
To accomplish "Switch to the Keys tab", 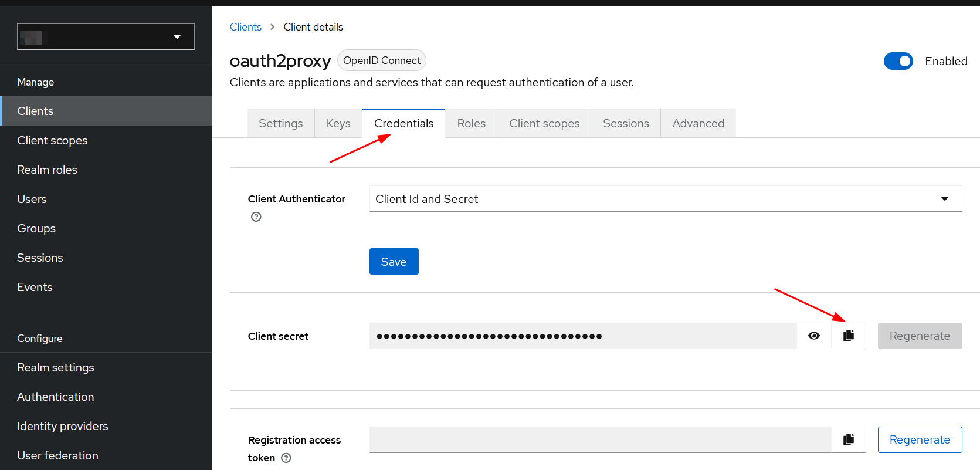I will (338, 123).
